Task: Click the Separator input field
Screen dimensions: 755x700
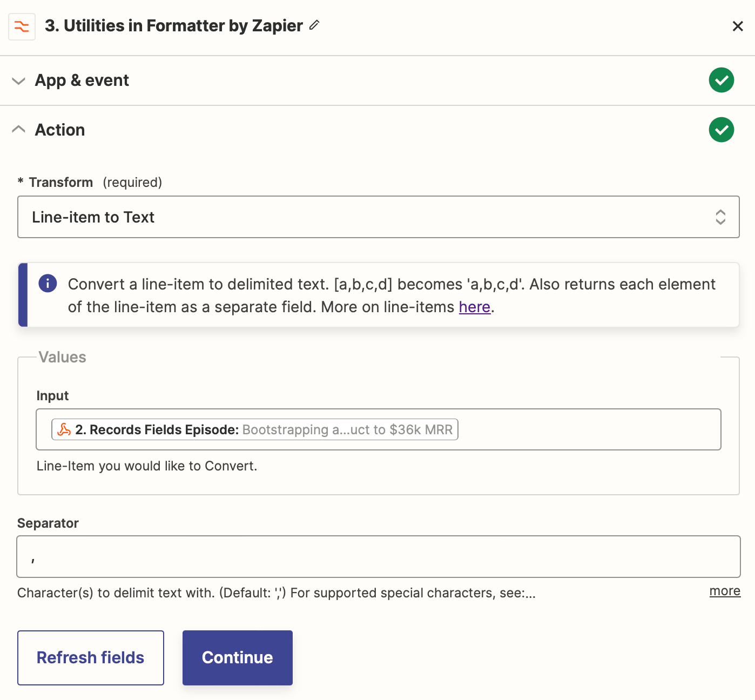Action: coord(378,556)
